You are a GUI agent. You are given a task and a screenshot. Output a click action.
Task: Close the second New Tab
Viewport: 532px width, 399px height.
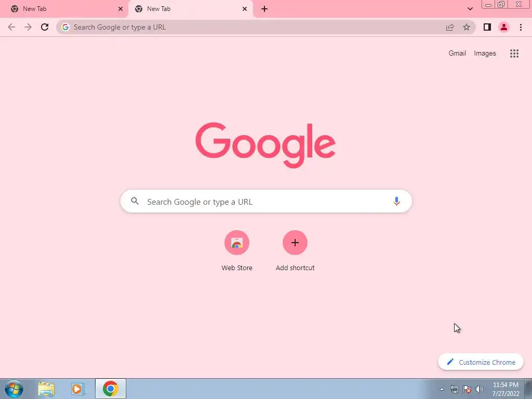click(245, 9)
